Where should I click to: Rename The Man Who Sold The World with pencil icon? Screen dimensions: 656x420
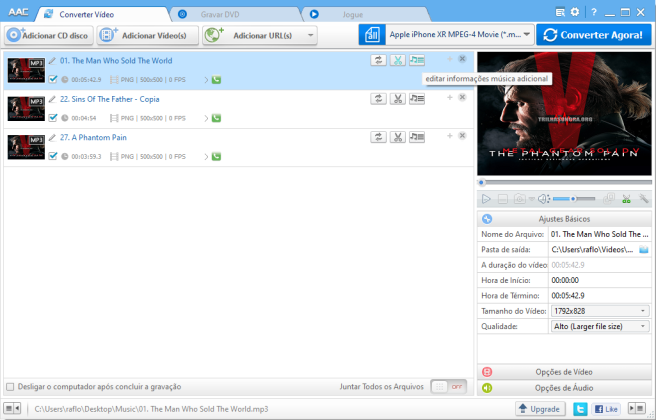(52, 61)
